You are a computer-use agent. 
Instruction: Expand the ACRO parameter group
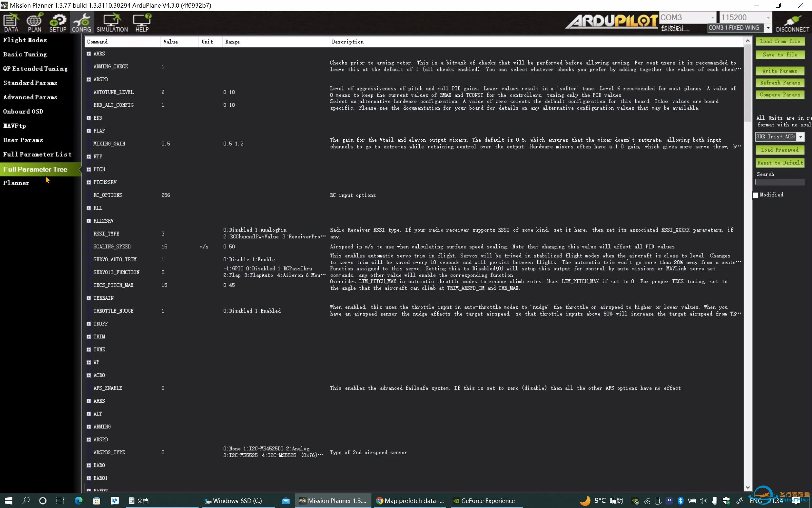pyautogui.click(x=88, y=375)
